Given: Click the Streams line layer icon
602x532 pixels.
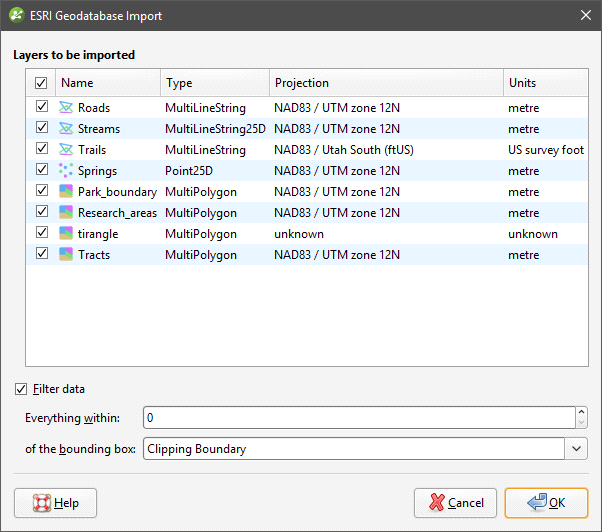Looking at the screenshot, I should 67,128.
